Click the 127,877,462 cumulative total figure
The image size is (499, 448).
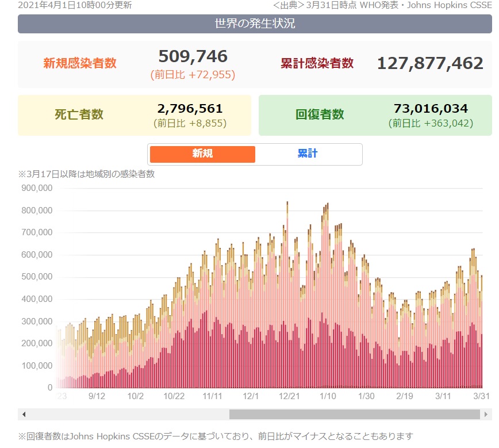(x=430, y=63)
